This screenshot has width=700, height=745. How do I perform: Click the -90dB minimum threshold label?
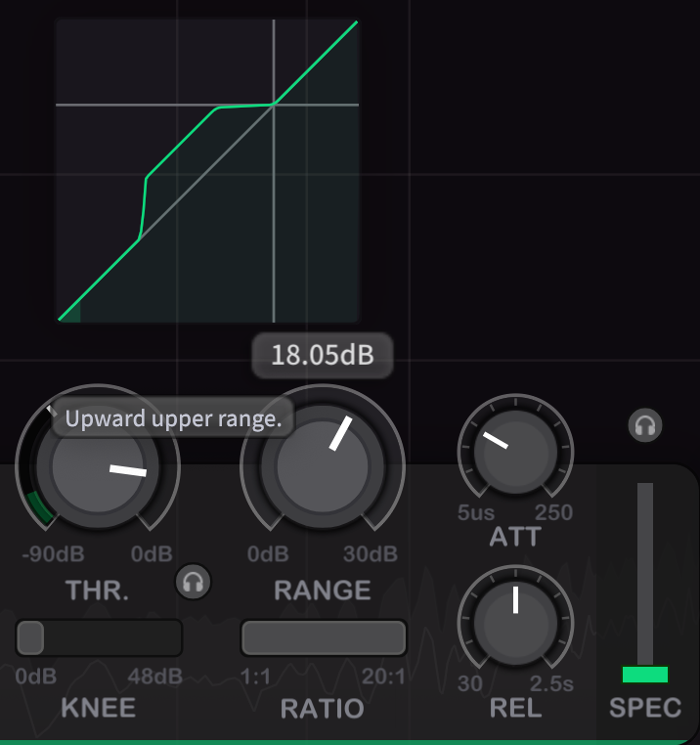pos(53,554)
